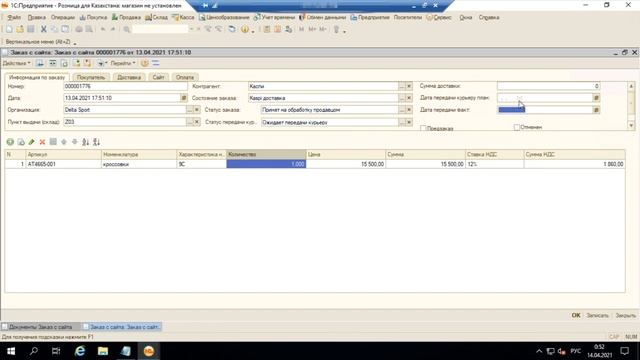Copy row using the table copy icon
Image resolution: width=640 pixels, height=360 pixels.
point(21,142)
